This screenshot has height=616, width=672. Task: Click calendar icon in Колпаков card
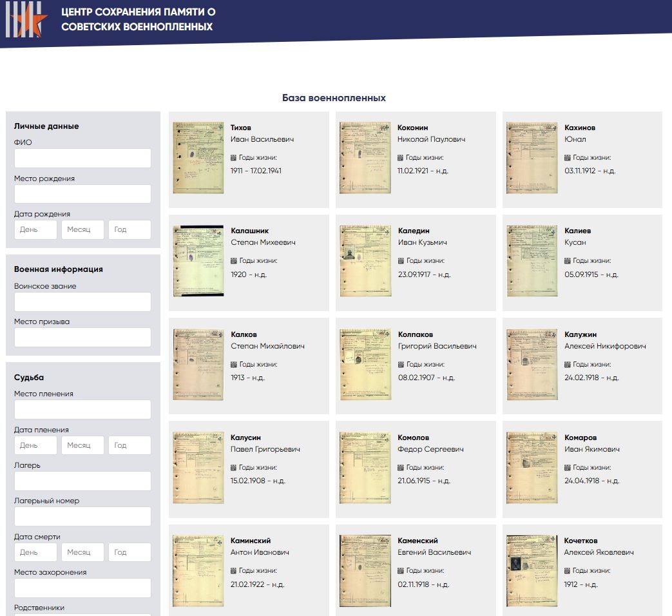401,365
